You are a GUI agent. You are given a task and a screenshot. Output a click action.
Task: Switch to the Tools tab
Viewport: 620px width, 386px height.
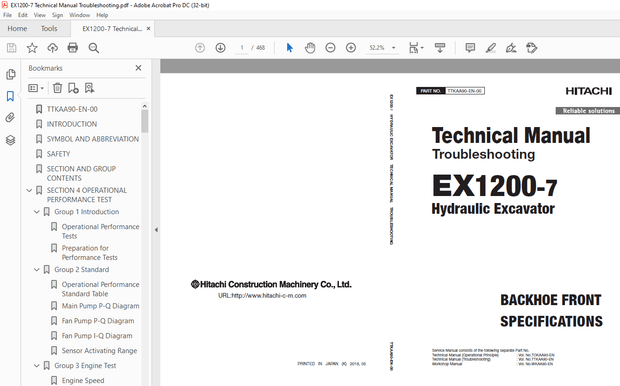[49, 28]
